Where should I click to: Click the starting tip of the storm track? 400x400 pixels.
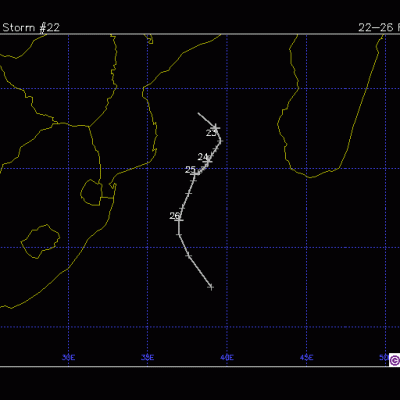(198, 113)
